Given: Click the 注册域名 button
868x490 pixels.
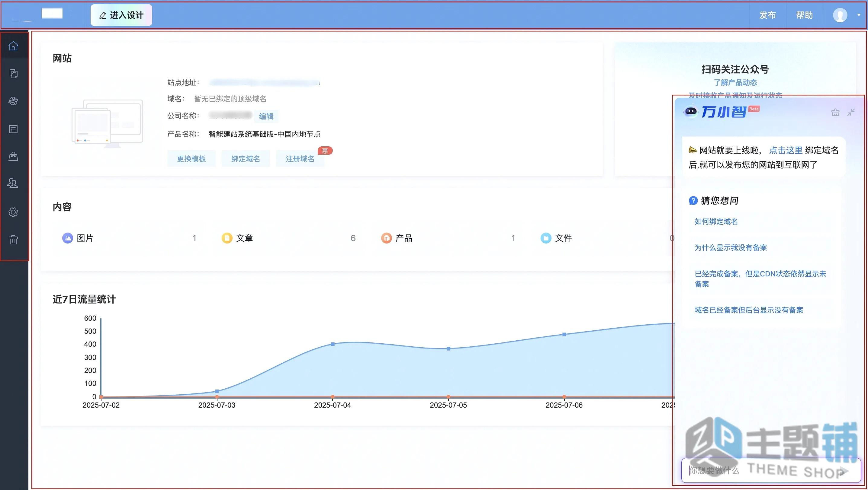Looking at the screenshot, I should (x=300, y=159).
